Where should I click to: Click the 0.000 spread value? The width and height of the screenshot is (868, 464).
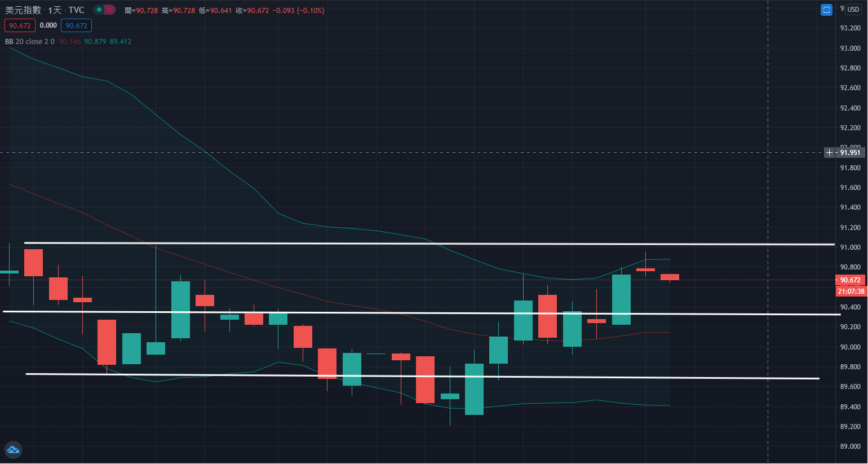coord(48,25)
